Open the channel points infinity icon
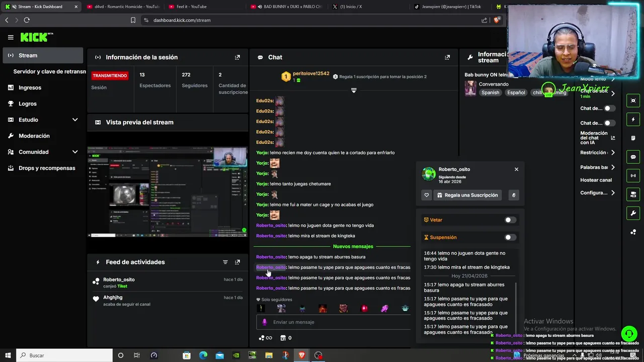644x362 pixels. (x=265, y=338)
